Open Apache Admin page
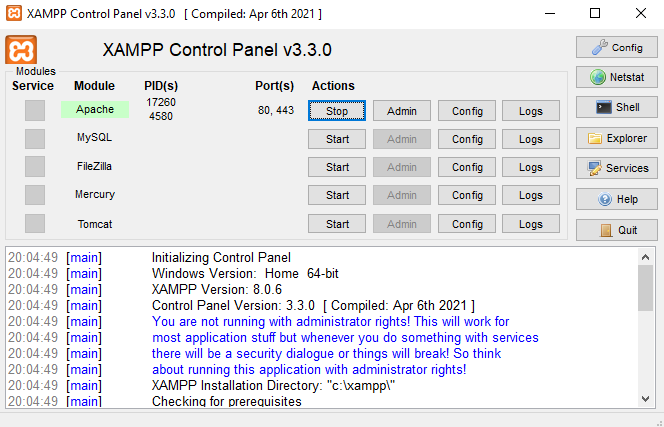The width and height of the screenshot is (664, 427). (402, 111)
